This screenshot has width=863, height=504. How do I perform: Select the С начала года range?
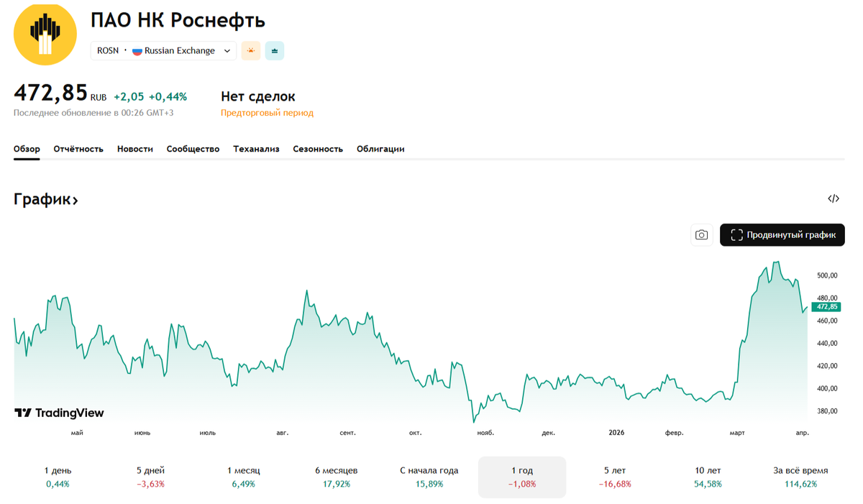point(429,477)
